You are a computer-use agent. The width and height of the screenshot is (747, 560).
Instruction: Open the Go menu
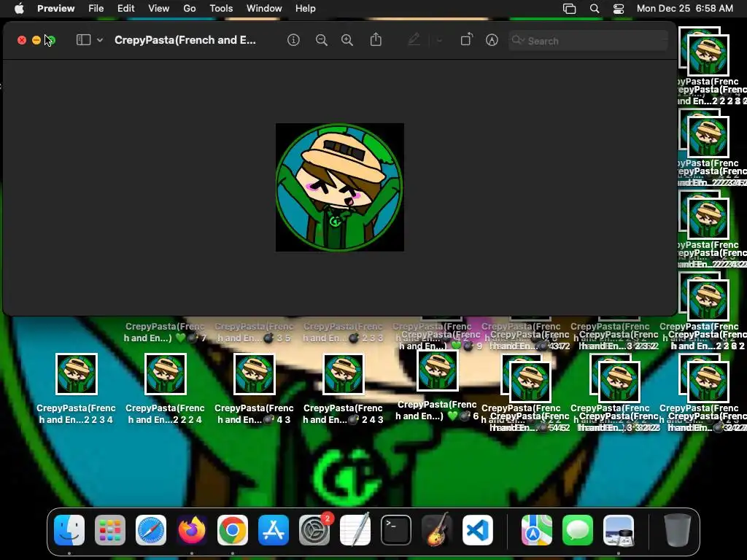click(190, 8)
